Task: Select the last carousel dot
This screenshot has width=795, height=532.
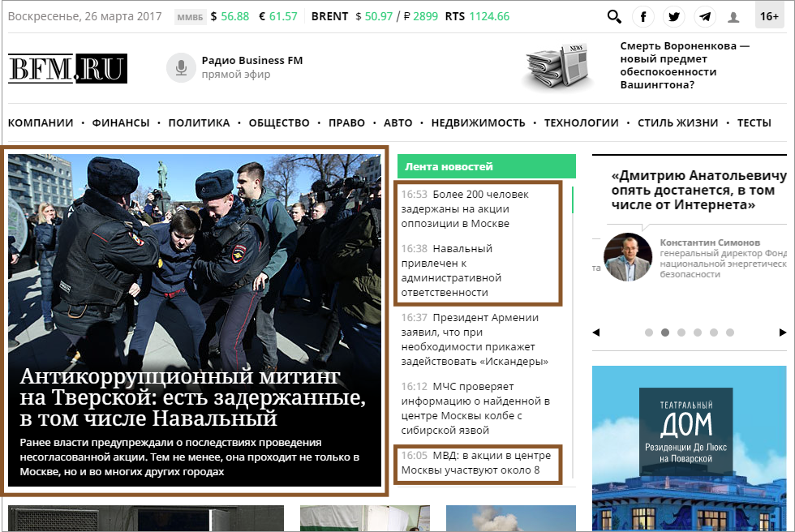Action: 730,332
